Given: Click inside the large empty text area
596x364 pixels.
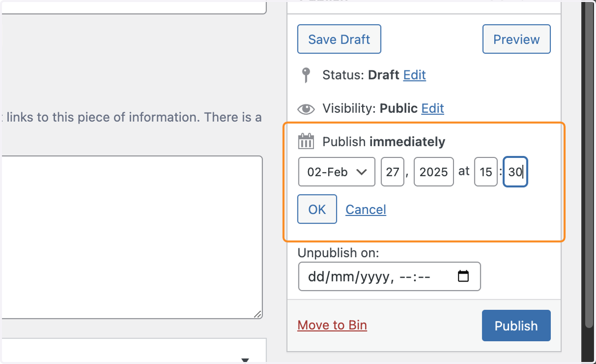Looking at the screenshot, I should click(132, 237).
